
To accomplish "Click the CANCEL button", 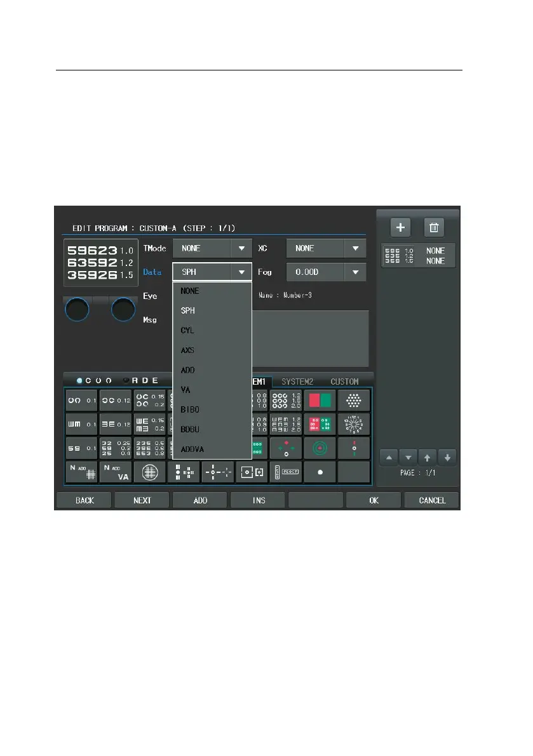I will pyautogui.click(x=432, y=500).
